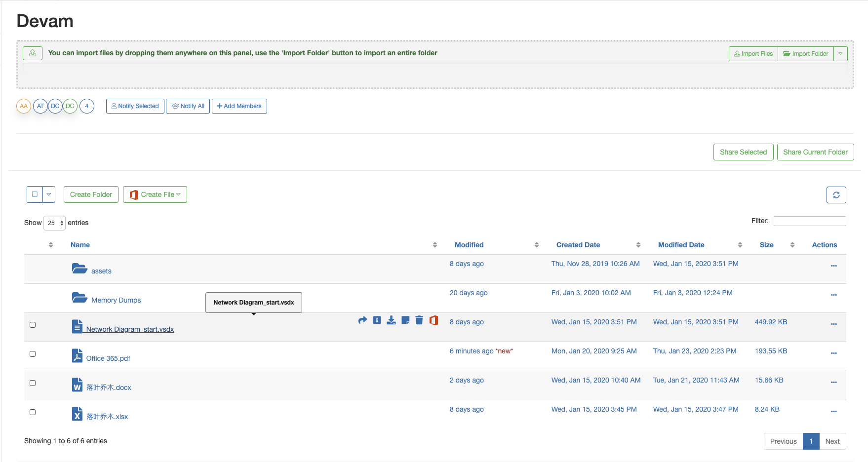Click the sticky note icon in Network Diagram row
Screen dimensions: 868x462
pos(405,320)
